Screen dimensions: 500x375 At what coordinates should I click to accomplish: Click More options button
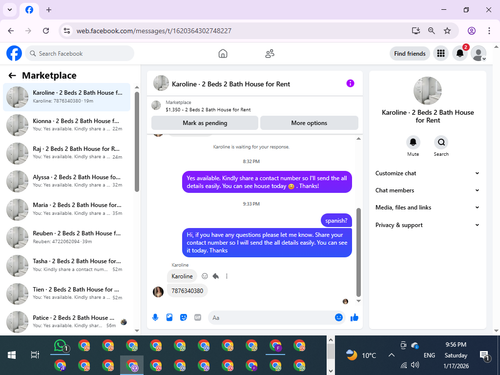click(309, 123)
